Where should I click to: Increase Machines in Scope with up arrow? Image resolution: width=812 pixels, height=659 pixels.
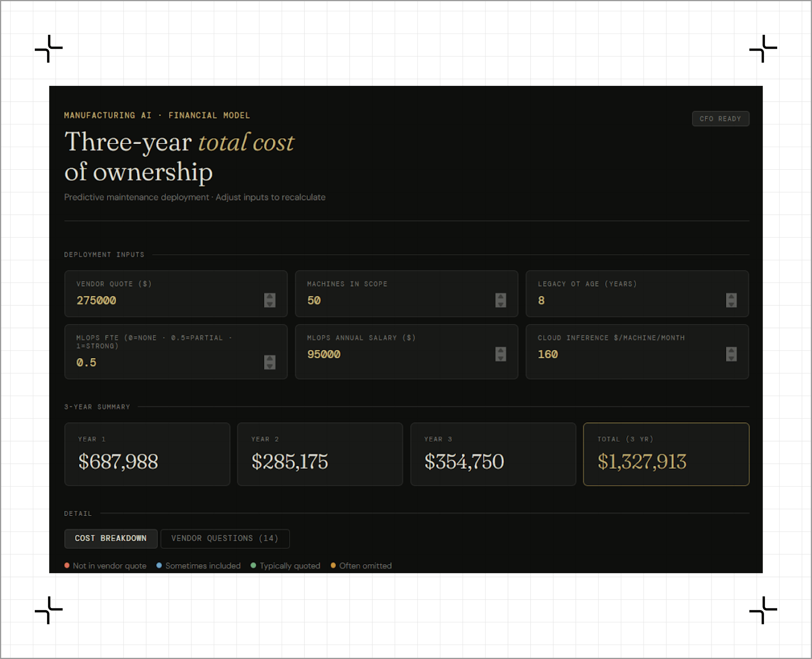coord(500,297)
